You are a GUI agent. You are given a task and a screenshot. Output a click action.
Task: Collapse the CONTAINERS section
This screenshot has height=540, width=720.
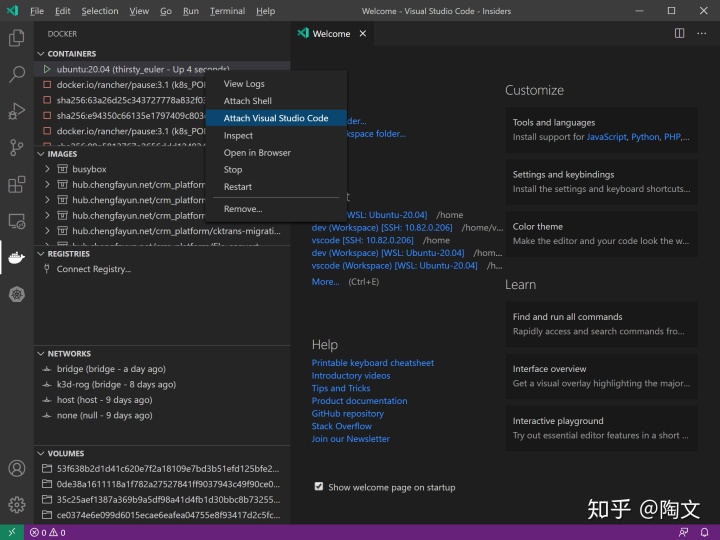click(41, 54)
